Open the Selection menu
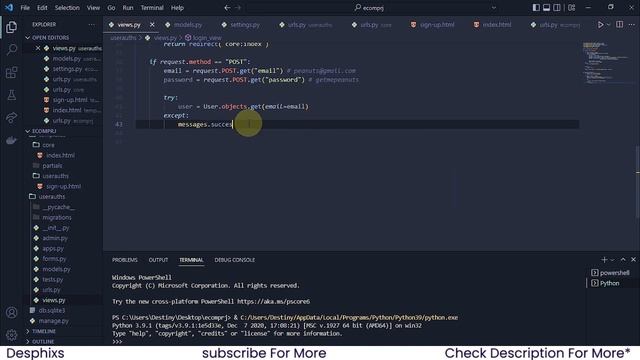 coord(67,8)
